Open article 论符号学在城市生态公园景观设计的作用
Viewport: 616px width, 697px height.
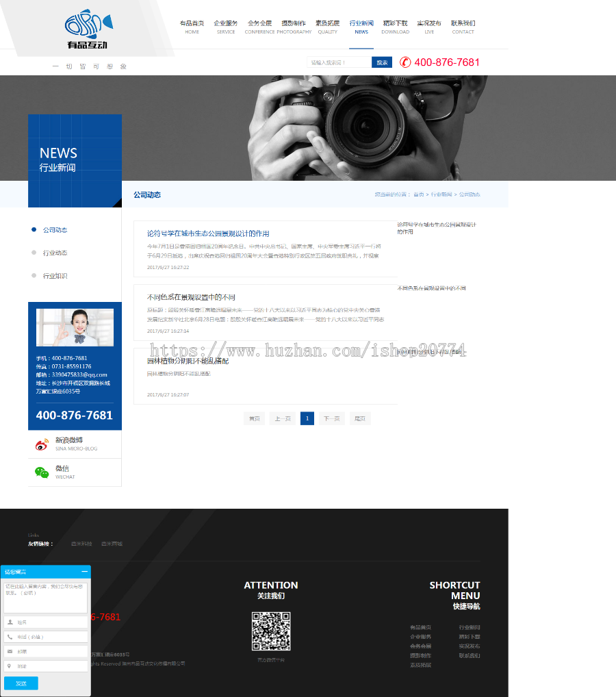pyautogui.click(x=208, y=233)
